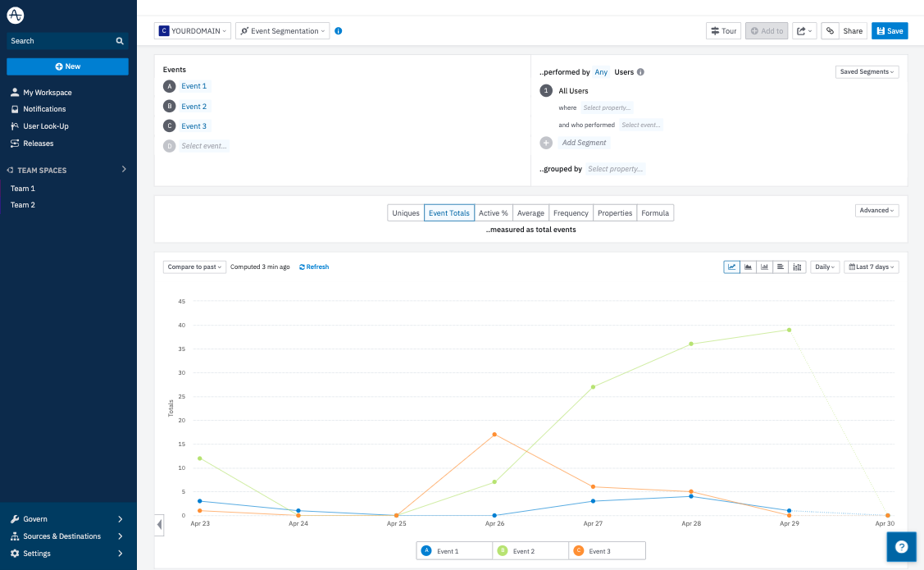Click the info icon beside Event Segmentation
924x570 pixels.
[x=339, y=30]
